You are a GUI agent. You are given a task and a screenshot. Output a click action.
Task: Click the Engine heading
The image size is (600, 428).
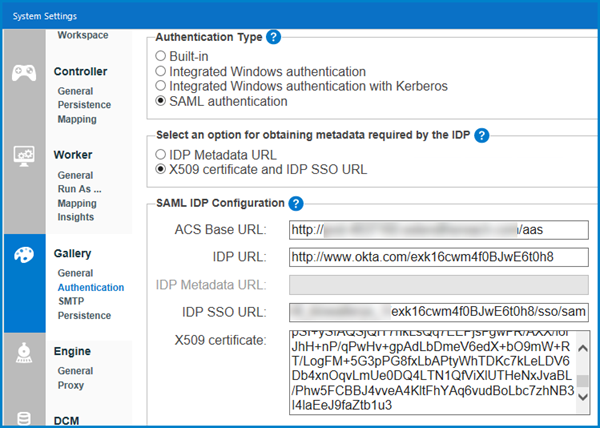click(x=72, y=352)
